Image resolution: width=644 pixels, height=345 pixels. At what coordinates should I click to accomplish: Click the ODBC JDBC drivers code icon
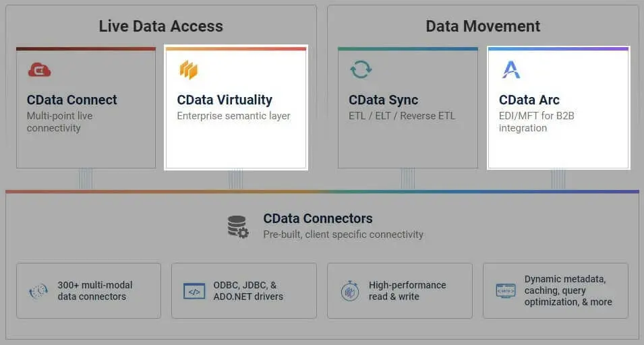[x=194, y=291]
